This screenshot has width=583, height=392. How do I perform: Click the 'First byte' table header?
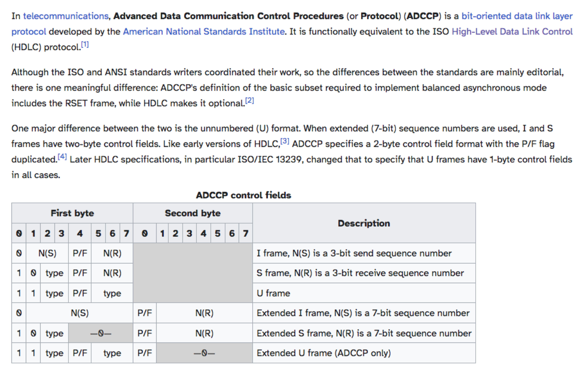(72, 213)
